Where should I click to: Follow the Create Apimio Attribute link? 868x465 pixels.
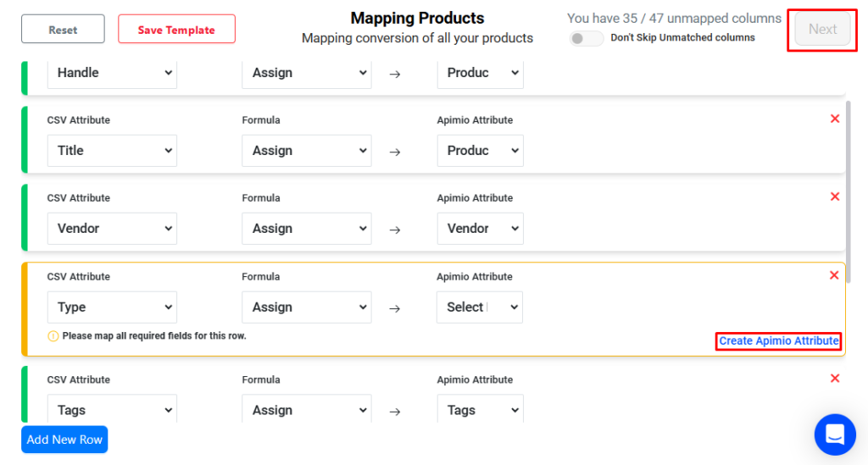[x=778, y=340]
